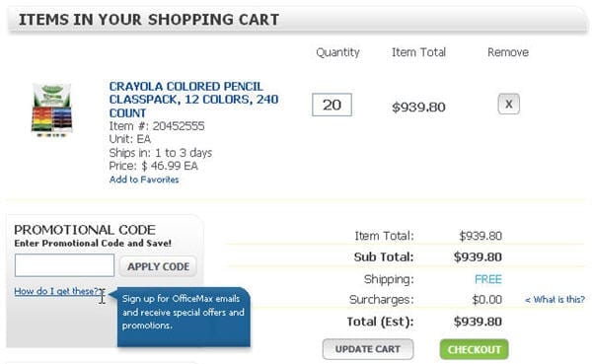Screen dimensions: 592x364
Task: Open the Crayola Colored Pencil Classpack product link
Action: coord(193,100)
